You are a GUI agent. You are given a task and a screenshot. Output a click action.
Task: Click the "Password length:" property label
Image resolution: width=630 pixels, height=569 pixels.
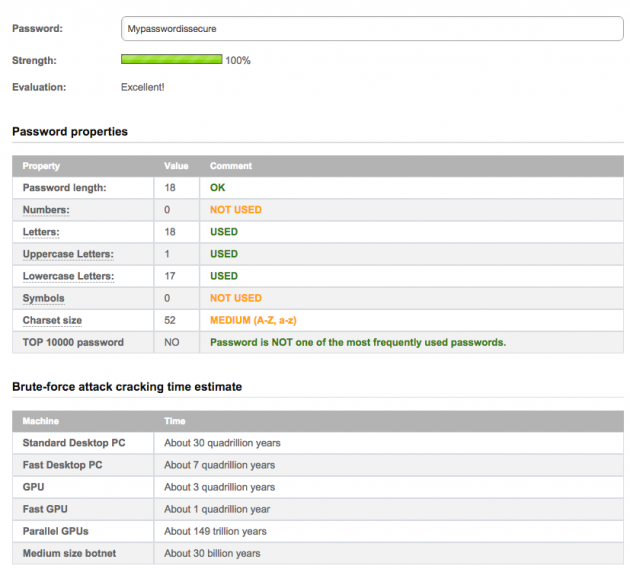coord(64,188)
